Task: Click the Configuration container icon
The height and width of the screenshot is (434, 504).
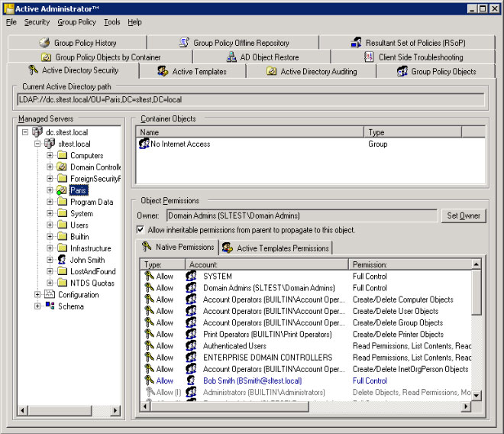Action: 50,294
